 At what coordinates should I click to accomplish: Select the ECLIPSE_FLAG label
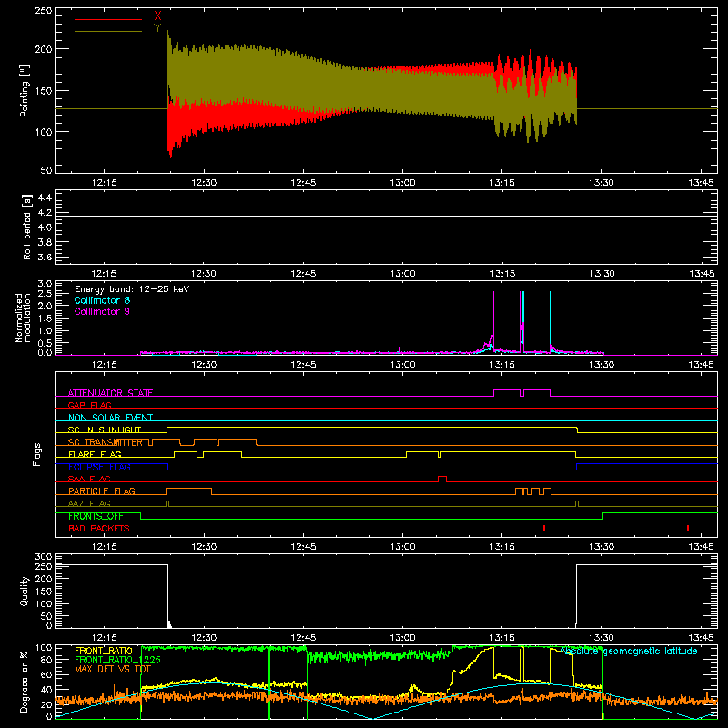(99, 467)
